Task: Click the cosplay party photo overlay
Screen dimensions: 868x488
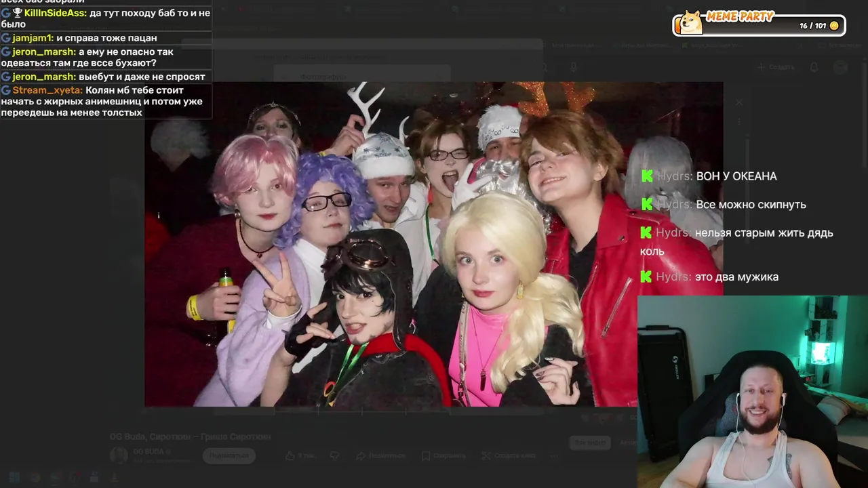Action: [x=433, y=244]
